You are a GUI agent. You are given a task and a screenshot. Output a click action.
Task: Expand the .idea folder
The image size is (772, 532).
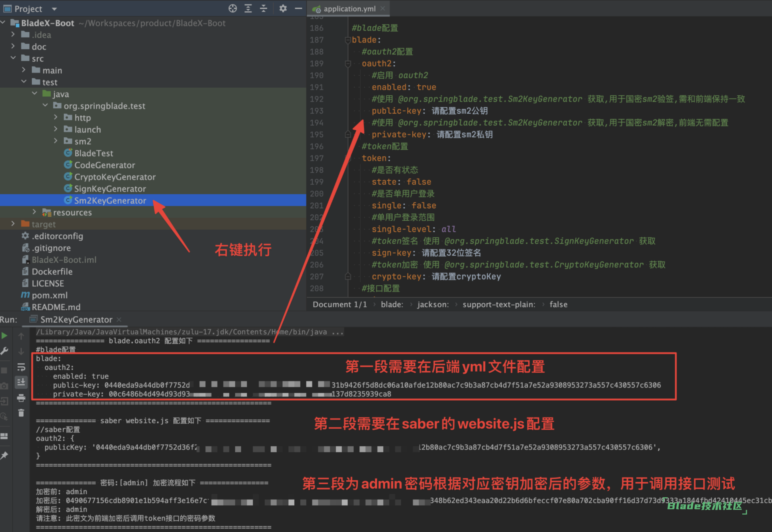click(x=13, y=34)
